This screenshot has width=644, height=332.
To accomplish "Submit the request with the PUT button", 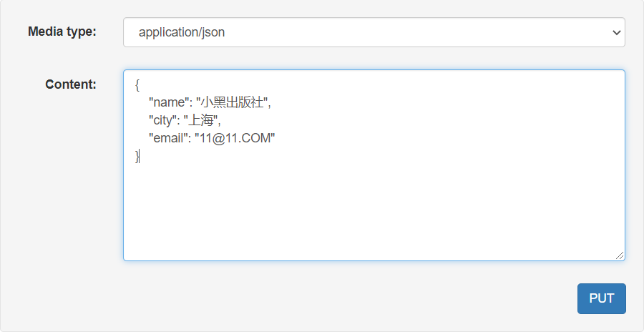I will [x=602, y=298].
